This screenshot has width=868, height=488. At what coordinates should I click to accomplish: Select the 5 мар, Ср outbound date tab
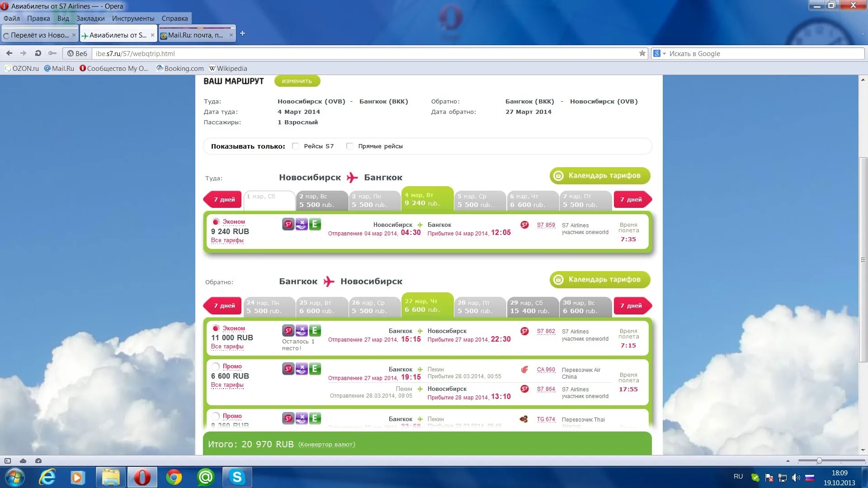[x=480, y=201]
